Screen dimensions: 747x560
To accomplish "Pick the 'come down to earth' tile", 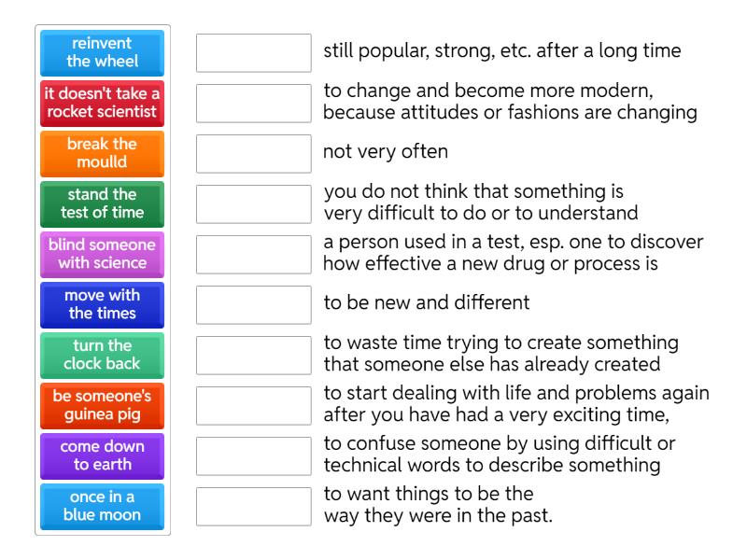I will [x=103, y=456].
